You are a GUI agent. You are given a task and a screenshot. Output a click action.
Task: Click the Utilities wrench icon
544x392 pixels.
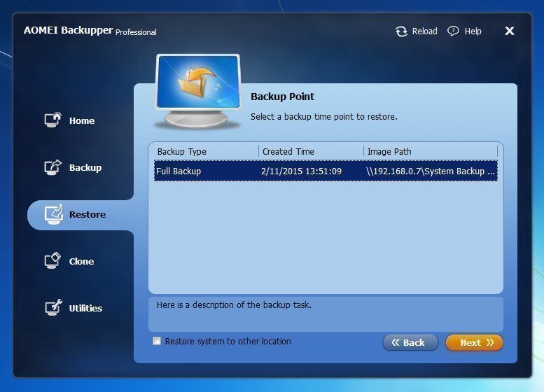(x=53, y=308)
